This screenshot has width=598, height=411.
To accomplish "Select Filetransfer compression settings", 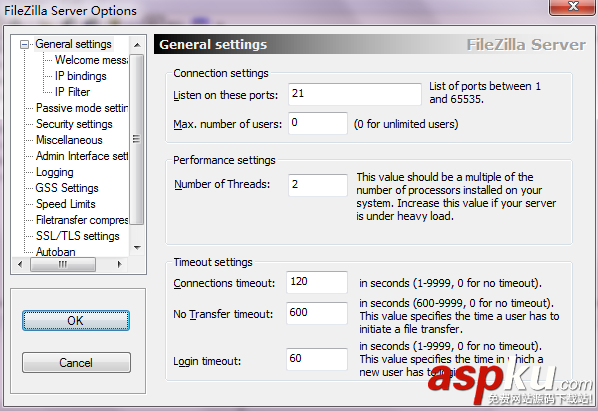I will 82,220.
